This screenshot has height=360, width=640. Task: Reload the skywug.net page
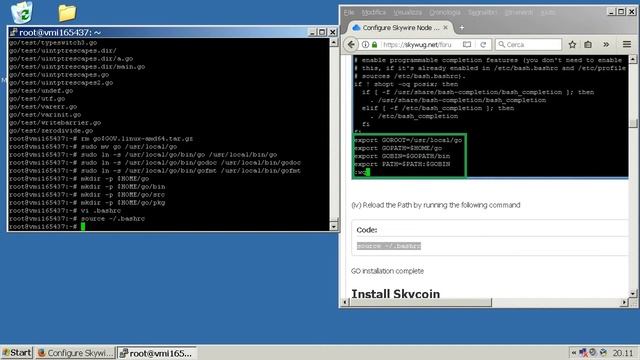[483, 44]
